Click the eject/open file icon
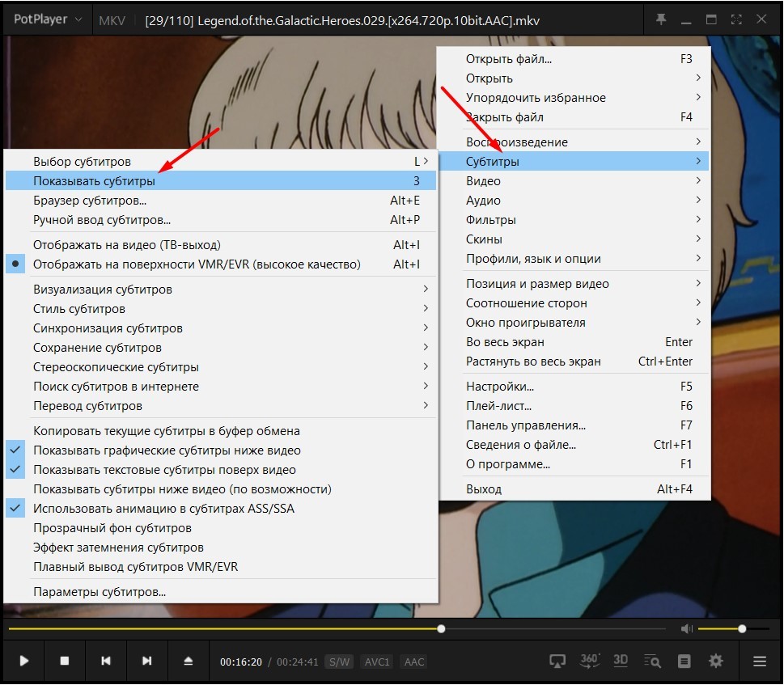Viewport: 784px width, 685px height. (x=189, y=661)
